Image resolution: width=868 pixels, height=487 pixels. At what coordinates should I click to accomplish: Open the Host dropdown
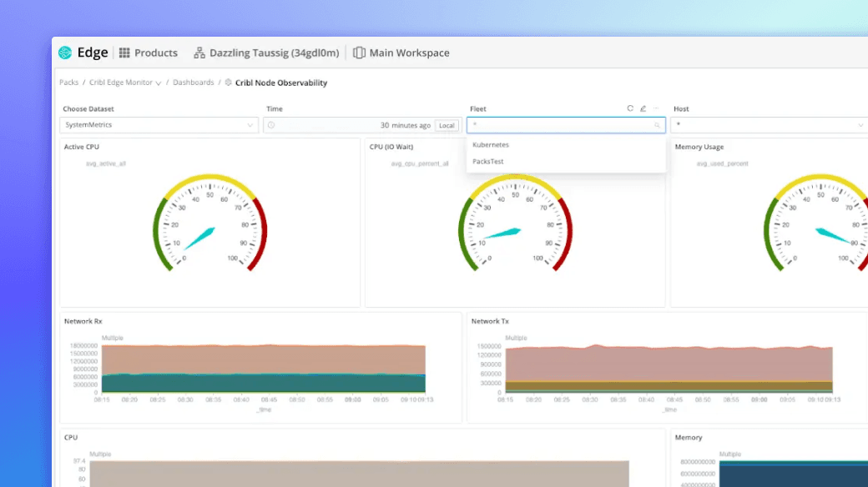click(768, 124)
